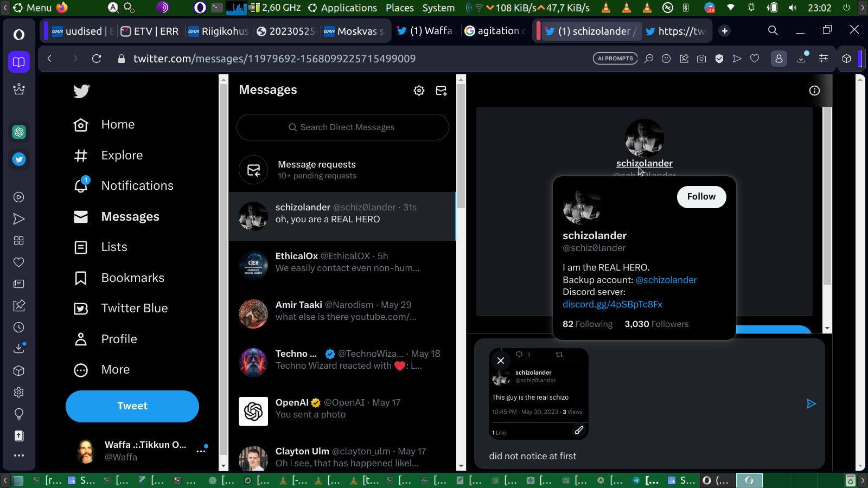
Task: Click the volume icon in system tray
Action: point(793,8)
